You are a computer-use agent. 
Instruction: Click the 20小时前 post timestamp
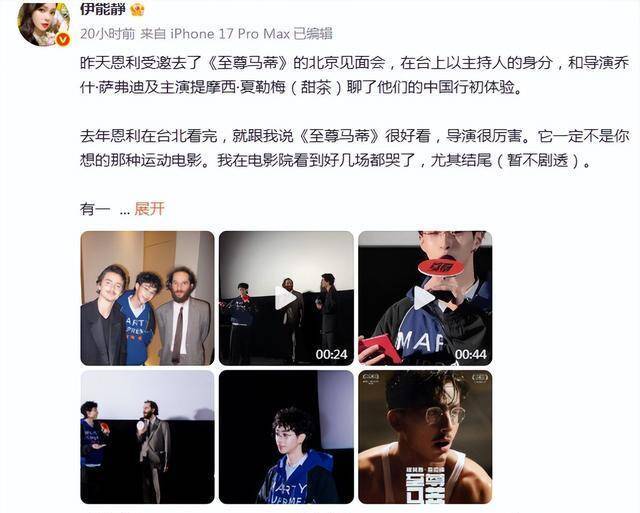(x=107, y=34)
